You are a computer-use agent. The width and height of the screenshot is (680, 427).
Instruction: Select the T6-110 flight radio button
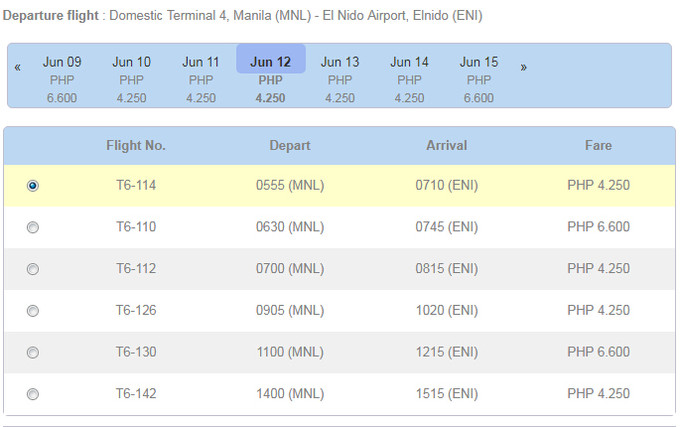33,228
